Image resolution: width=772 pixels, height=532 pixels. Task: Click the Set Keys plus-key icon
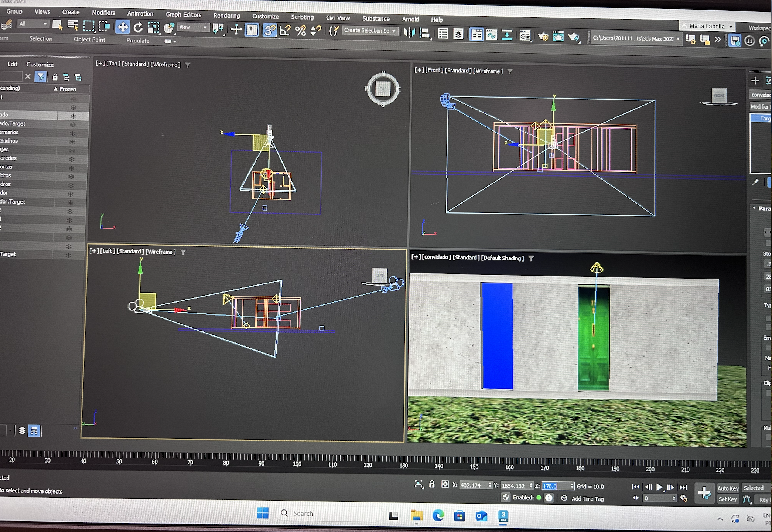(x=704, y=492)
